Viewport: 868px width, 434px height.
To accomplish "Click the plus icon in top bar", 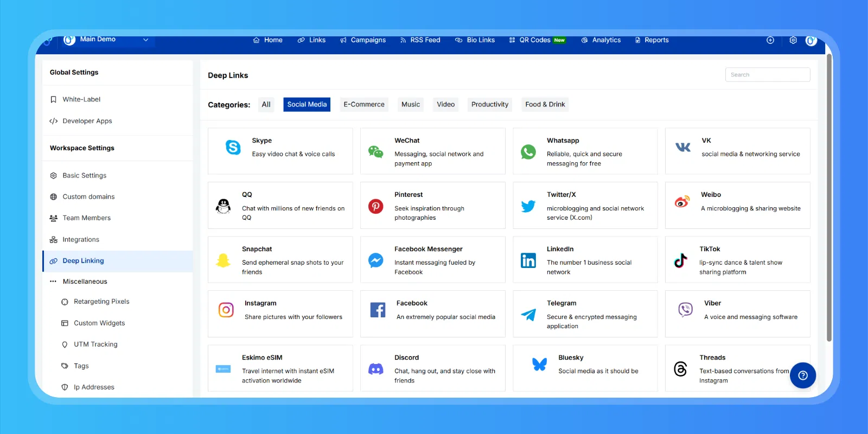I will coord(770,41).
